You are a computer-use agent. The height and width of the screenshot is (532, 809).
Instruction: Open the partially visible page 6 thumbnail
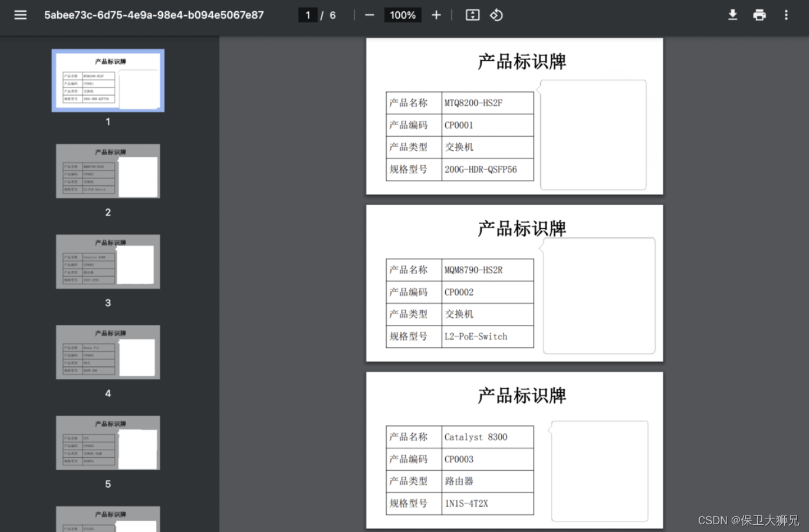[x=108, y=519]
